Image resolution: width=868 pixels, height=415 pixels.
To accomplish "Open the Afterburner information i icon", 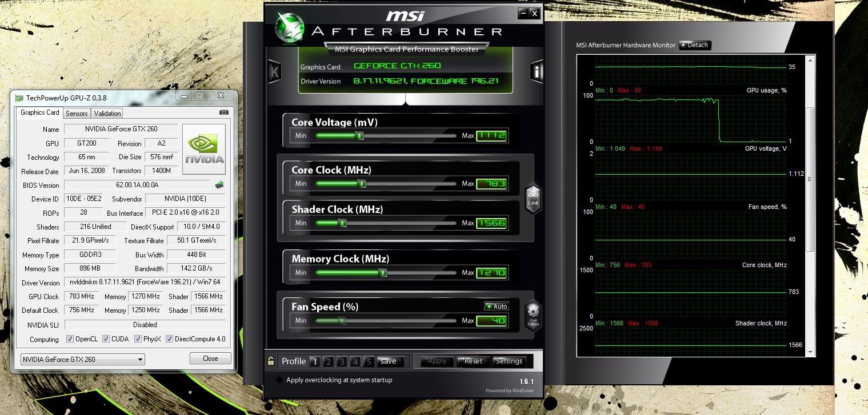I will [x=537, y=71].
